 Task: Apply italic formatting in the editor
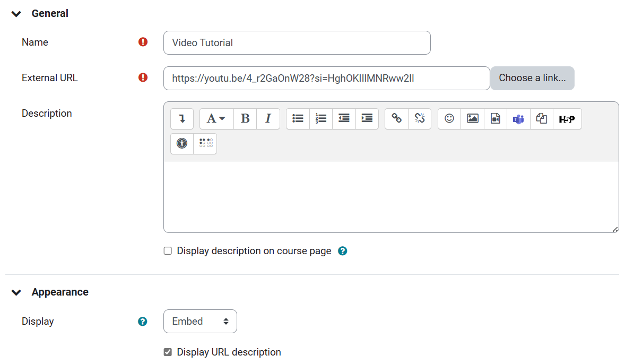tap(268, 119)
